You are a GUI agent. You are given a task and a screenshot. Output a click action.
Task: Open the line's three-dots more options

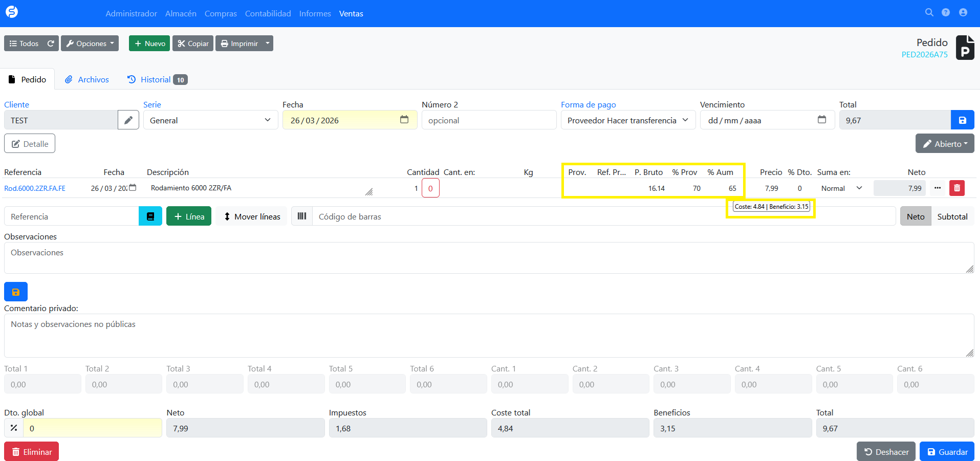click(x=938, y=188)
